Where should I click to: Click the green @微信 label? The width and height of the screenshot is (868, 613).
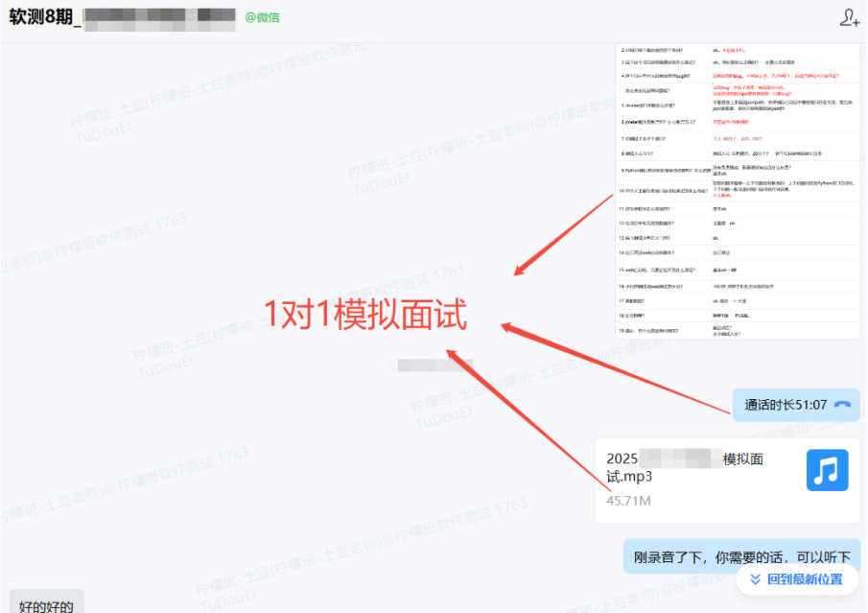pos(263,17)
